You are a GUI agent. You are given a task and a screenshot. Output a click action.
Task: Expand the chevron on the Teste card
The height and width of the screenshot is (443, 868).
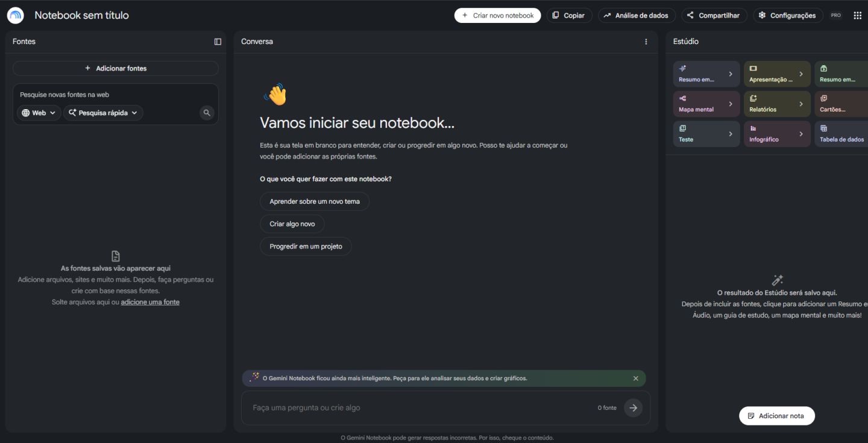tap(731, 134)
